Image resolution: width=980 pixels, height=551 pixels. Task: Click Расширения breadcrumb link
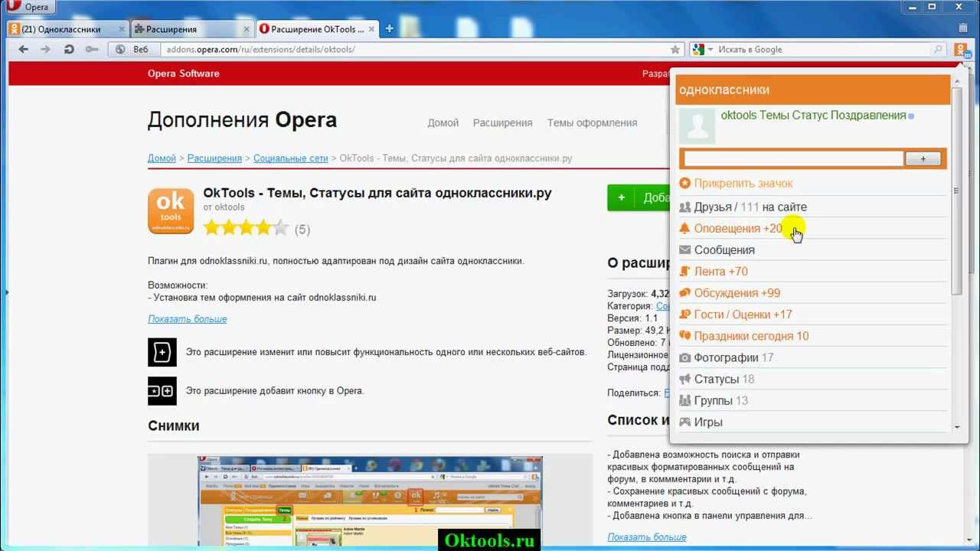point(214,158)
